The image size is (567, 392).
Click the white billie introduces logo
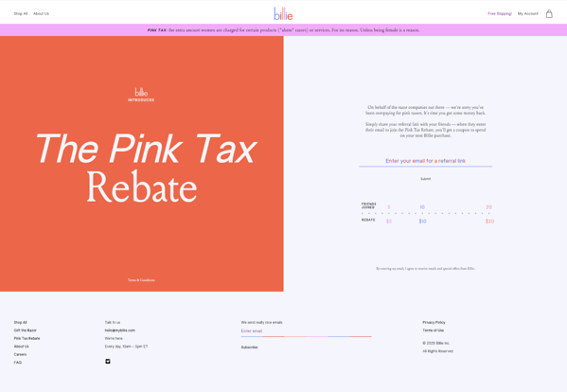(141, 95)
